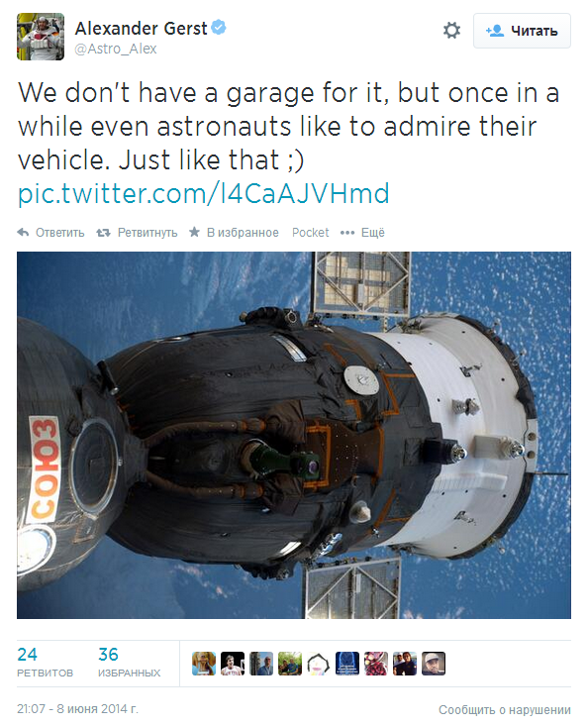Viewport: 588px width, 726px height.
Task: Click the second user avatar with dark background
Action: tap(233, 664)
